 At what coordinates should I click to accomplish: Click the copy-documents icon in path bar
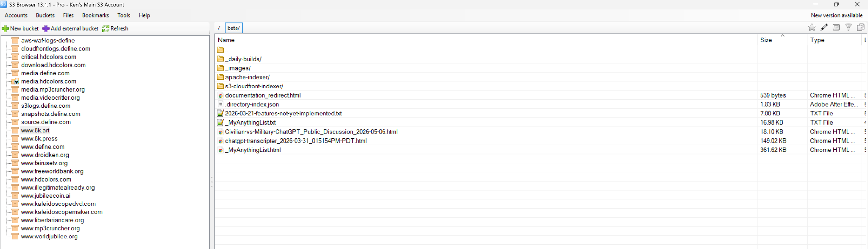pos(861,28)
